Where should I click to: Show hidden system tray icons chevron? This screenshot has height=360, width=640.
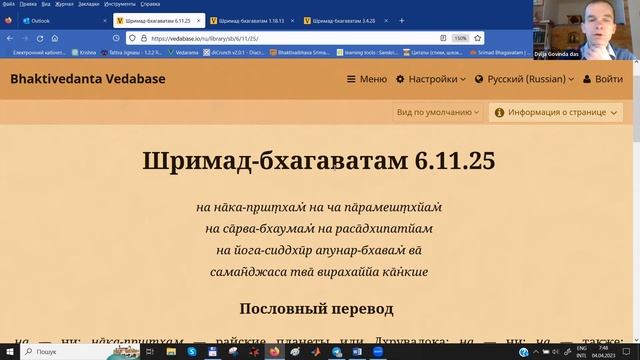pos(536,351)
